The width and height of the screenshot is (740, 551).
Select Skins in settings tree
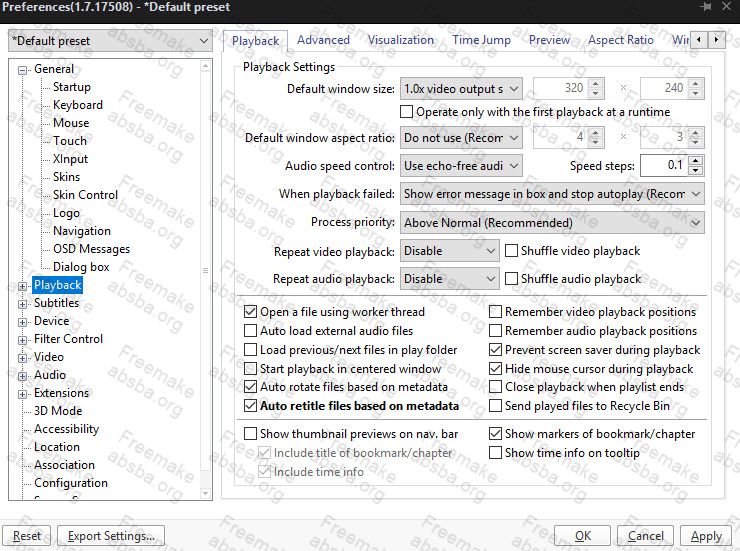(67, 177)
